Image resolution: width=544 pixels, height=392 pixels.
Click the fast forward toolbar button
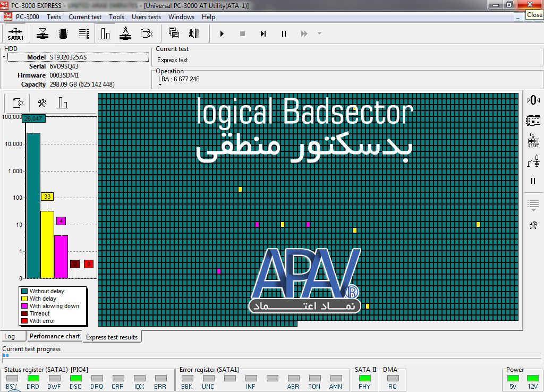[x=304, y=33]
